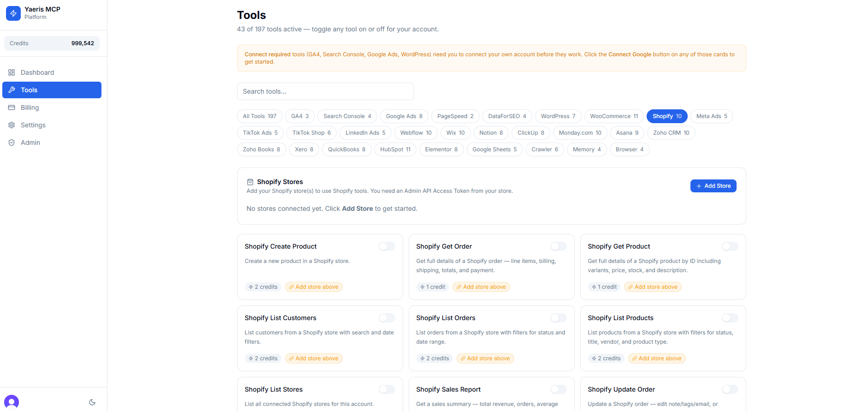The image size is (868, 411).
Task: Click the Dashboard grid icon in sidebar
Action: [x=12, y=72]
